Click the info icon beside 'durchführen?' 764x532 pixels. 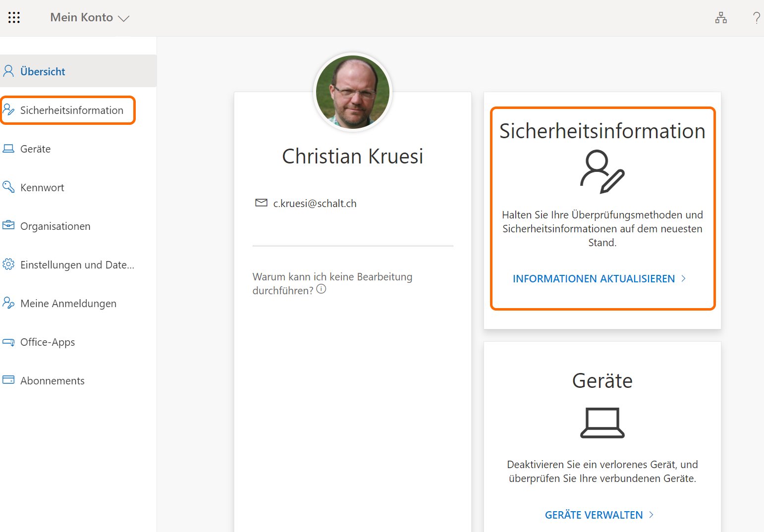[321, 289]
